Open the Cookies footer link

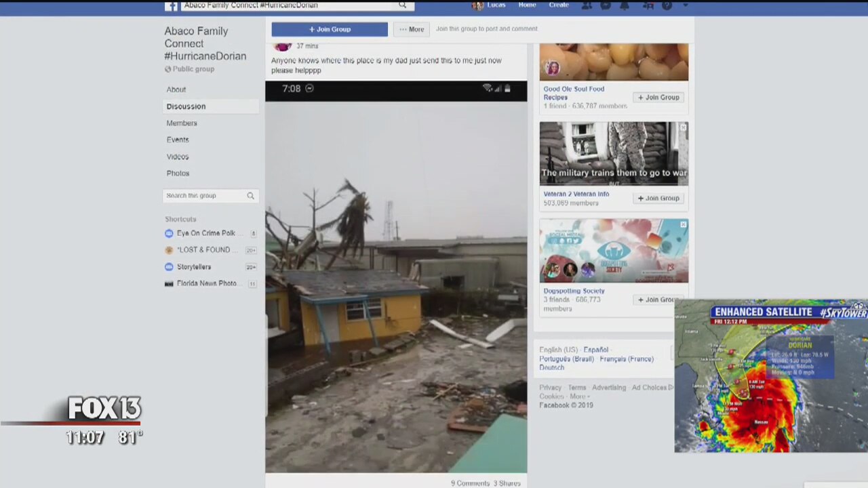click(551, 396)
